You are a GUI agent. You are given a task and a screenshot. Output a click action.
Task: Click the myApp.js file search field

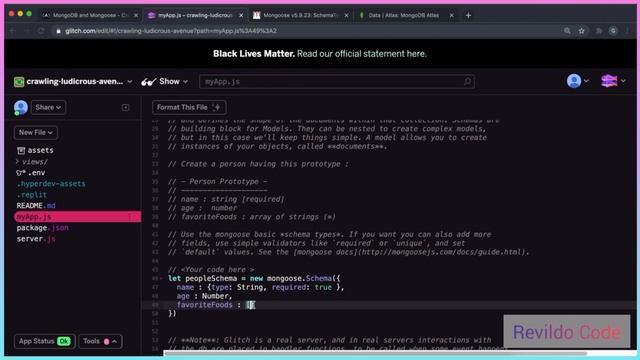[336, 82]
